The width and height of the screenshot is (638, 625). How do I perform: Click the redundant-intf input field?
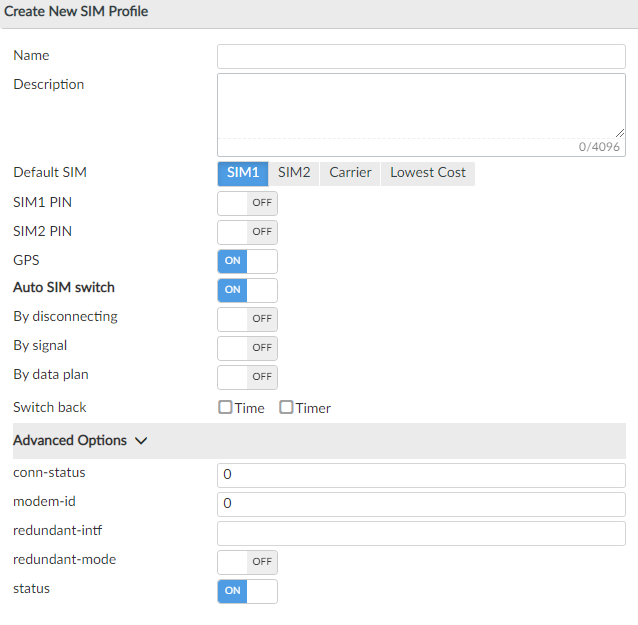click(x=421, y=533)
